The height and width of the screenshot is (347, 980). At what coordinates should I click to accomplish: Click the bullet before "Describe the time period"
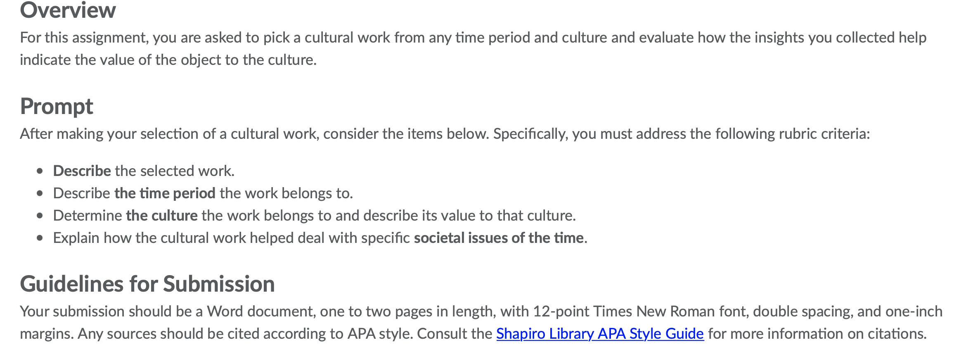40,193
